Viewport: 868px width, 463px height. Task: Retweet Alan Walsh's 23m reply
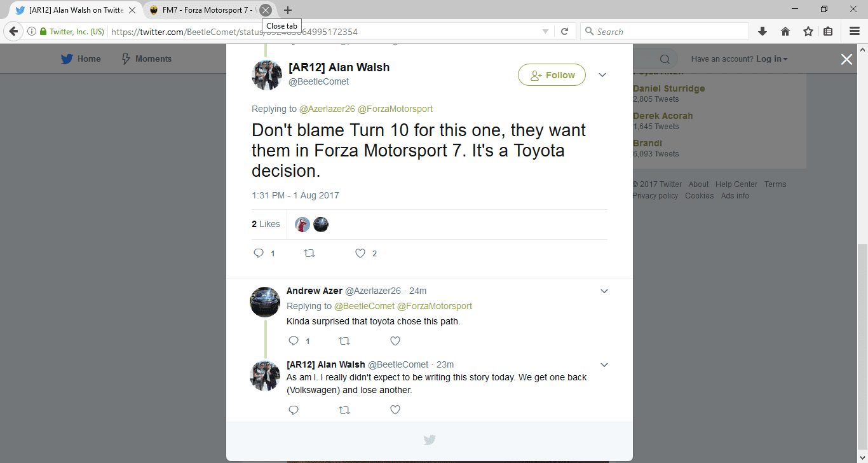[344, 410]
